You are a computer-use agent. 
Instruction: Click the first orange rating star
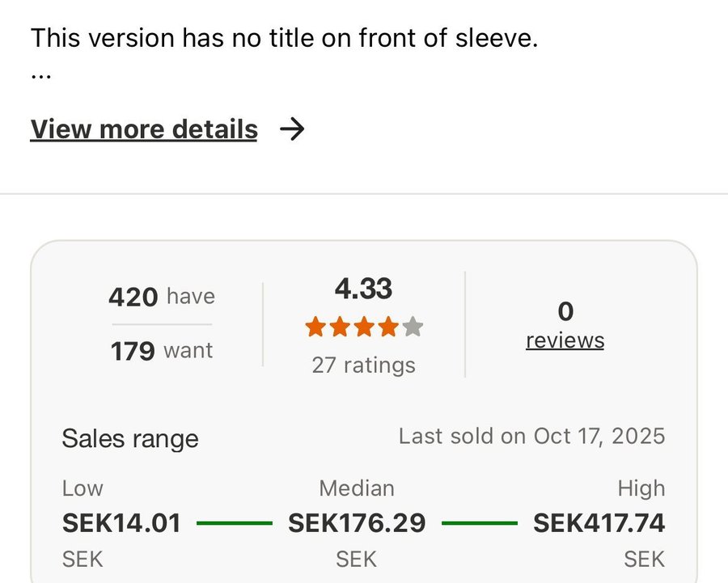tap(315, 327)
